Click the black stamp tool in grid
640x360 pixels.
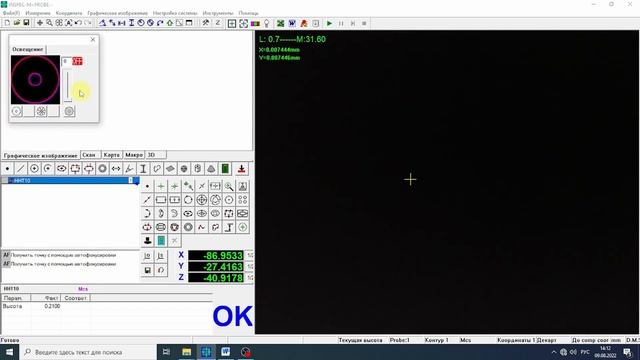pyautogui.click(x=147, y=241)
